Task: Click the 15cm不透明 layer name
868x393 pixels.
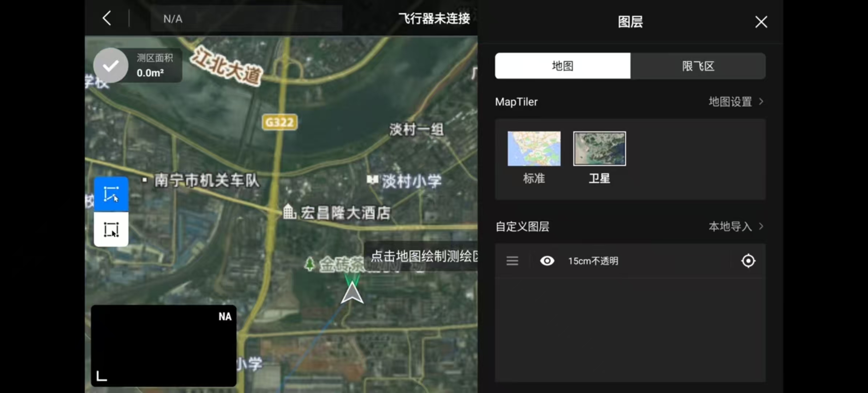Action: point(593,261)
